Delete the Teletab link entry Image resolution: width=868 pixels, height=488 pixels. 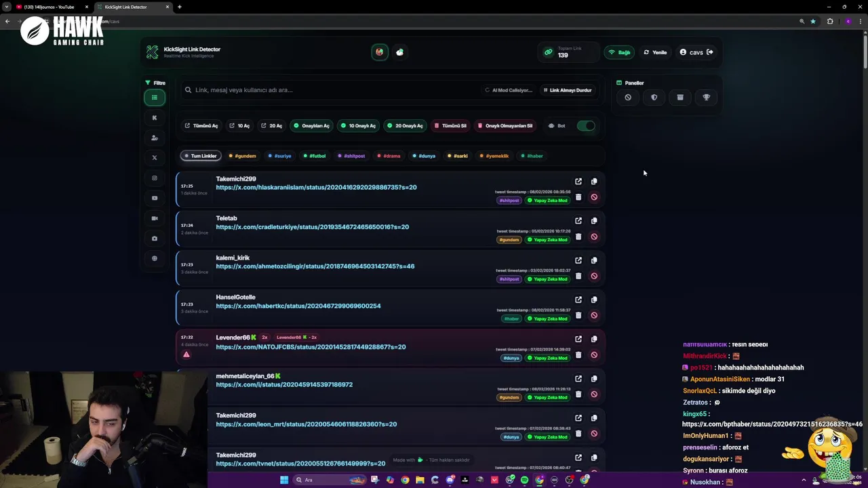pyautogui.click(x=578, y=237)
